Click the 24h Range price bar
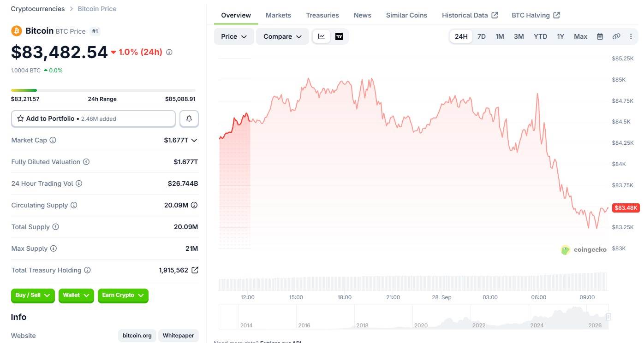Screen dimensions: 644x343 pyautogui.click(x=103, y=90)
